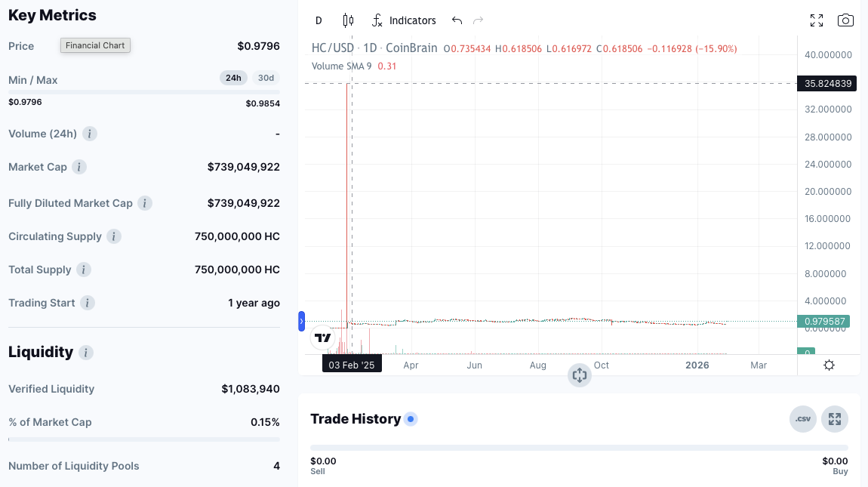
Task: Click the chart resize handle icon
Action: tap(580, 375)
